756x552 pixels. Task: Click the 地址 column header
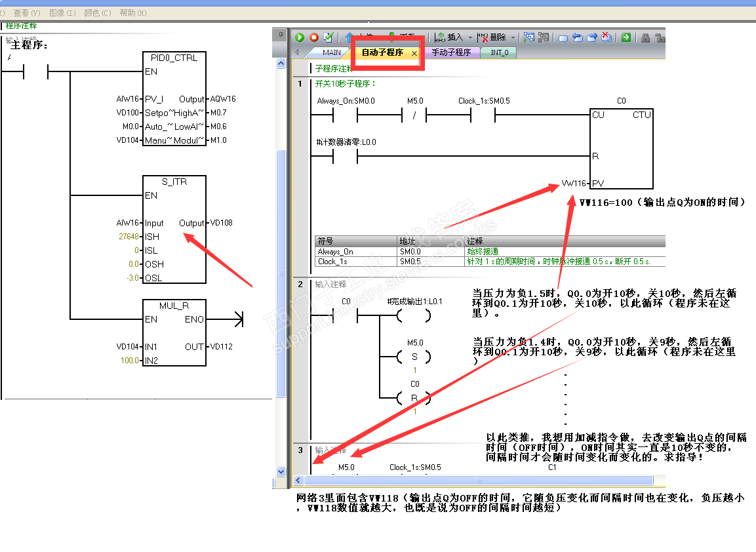pyautogui.click(x=431, y=241)
